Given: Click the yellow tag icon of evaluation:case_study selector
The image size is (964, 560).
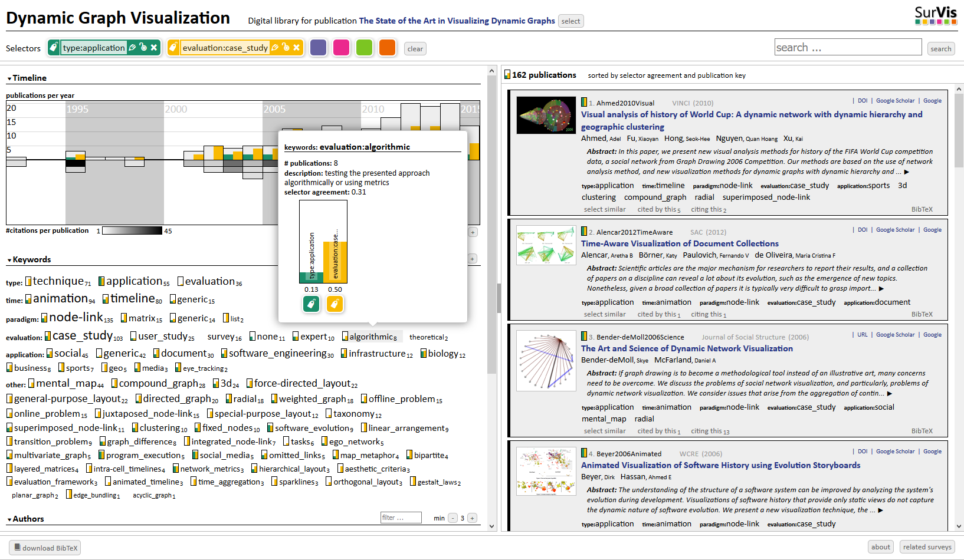Looking at the screenshot, I should (173, 48).
